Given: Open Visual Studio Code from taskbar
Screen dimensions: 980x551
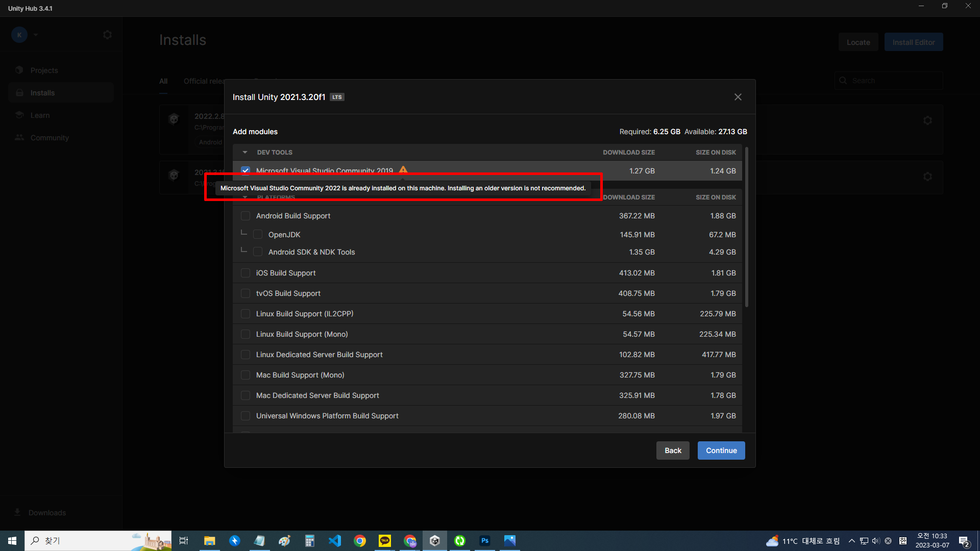Looking at the screenshot, I should point(335,541).
